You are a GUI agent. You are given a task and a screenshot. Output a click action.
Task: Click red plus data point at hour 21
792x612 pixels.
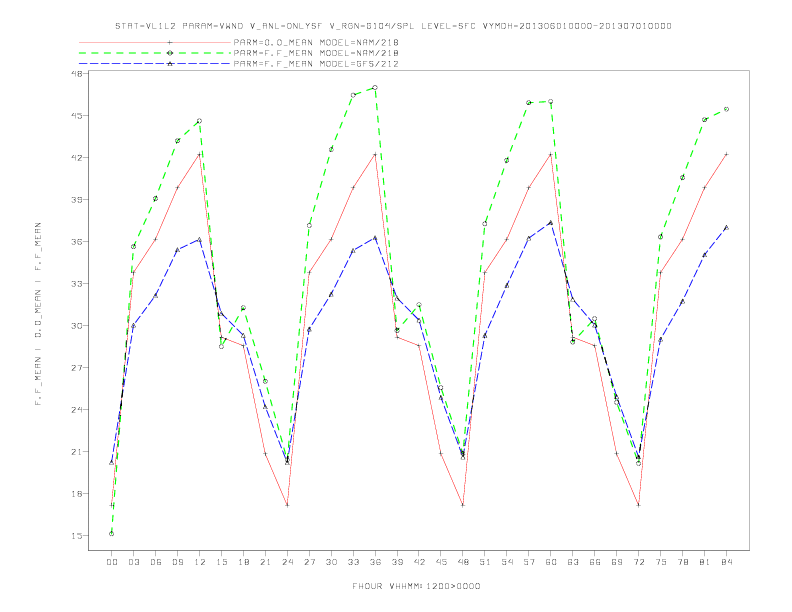[x=265, y=453]
